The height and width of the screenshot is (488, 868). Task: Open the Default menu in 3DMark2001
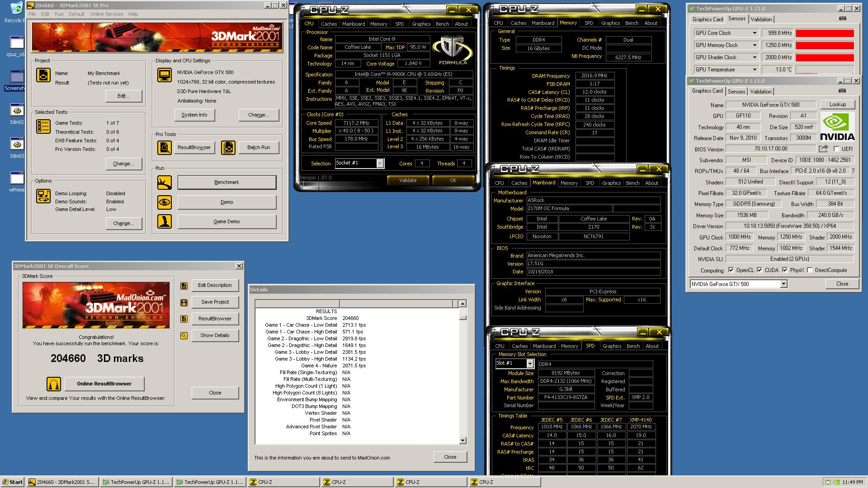pyautogui.click(x=76, y=14)
